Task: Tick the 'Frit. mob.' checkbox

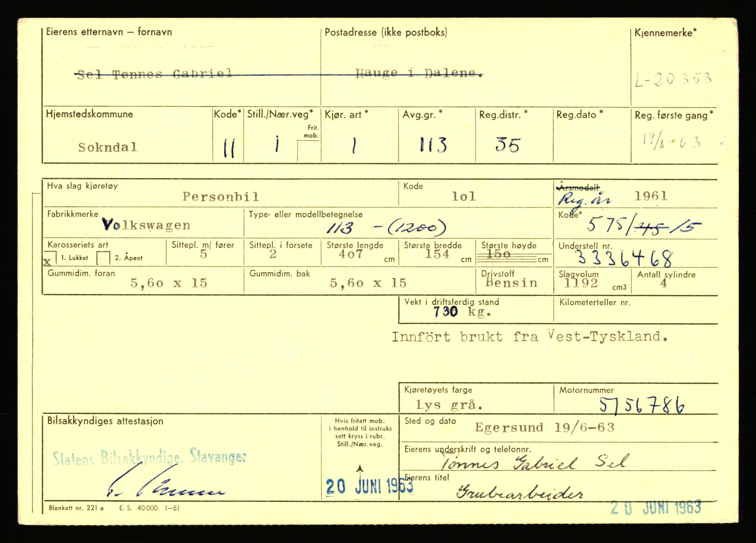Action: point(309,151)
